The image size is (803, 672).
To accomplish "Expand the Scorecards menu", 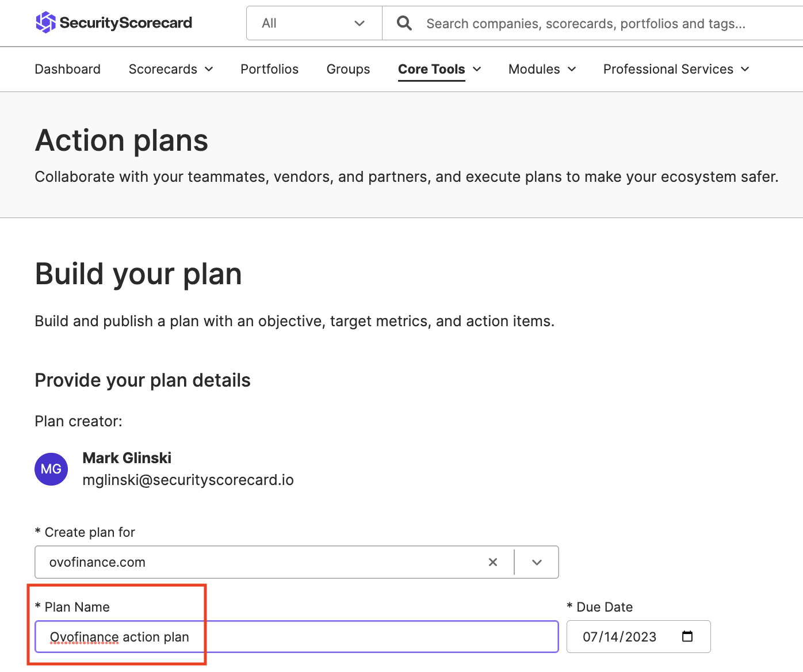I will [x=171, y=69].
